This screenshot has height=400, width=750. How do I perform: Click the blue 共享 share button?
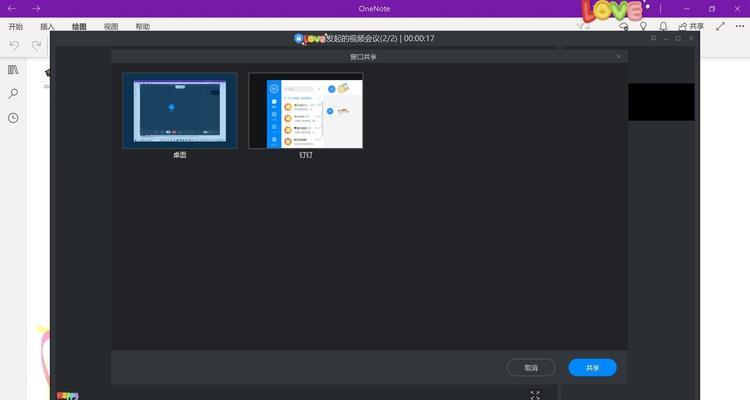coord(592,367)
